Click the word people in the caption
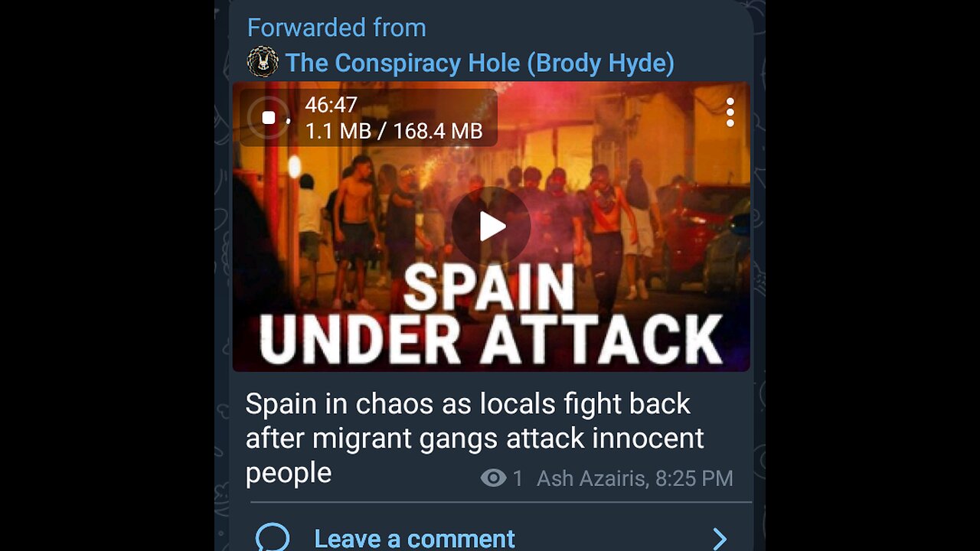This screenshot has width=980, height=551. [289, 474]
